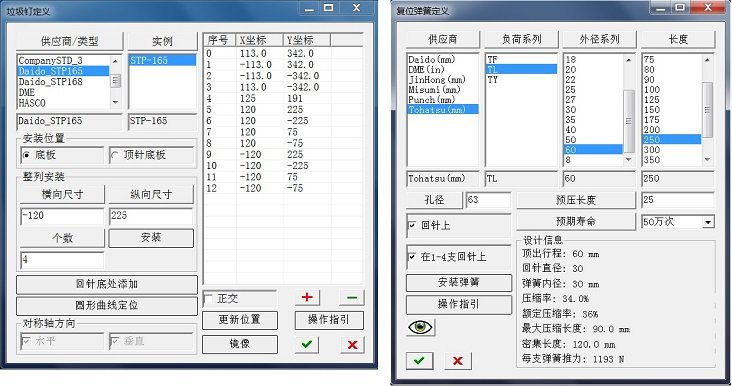Select JinHong(mm) in the spring supplier list
The height and width of the screenshot is (386, 732).
pos(443,80)
